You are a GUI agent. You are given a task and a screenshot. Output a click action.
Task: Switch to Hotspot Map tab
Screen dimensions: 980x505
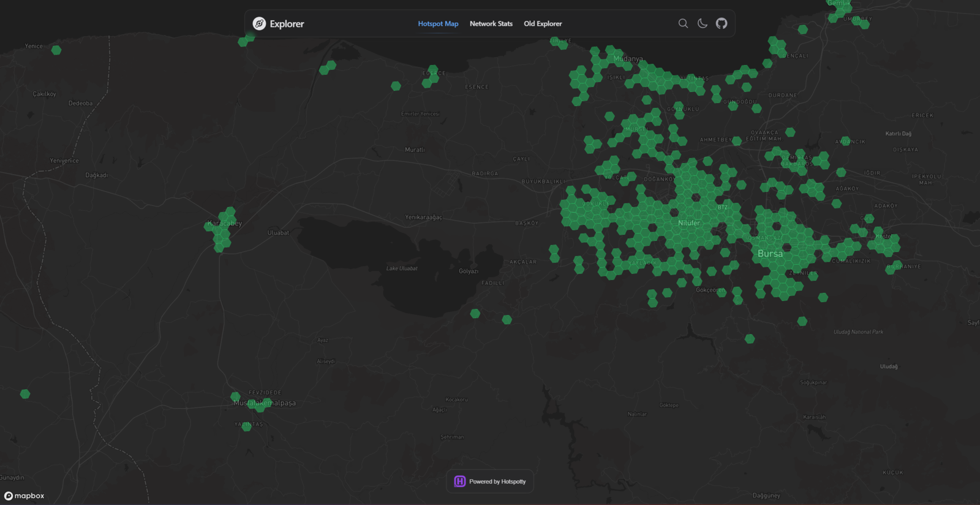(438, 23)
